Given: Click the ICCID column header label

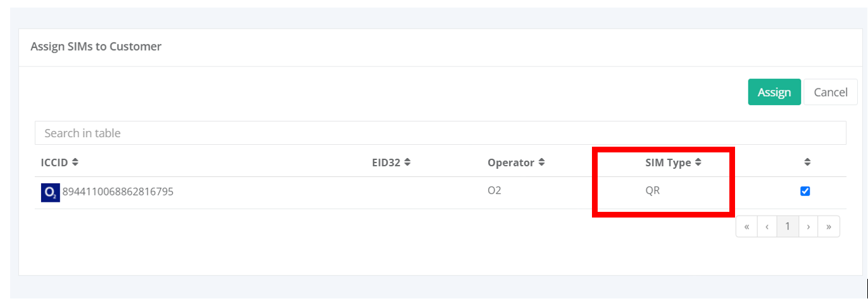Looking at the screenshot, I should pos(54,163).
